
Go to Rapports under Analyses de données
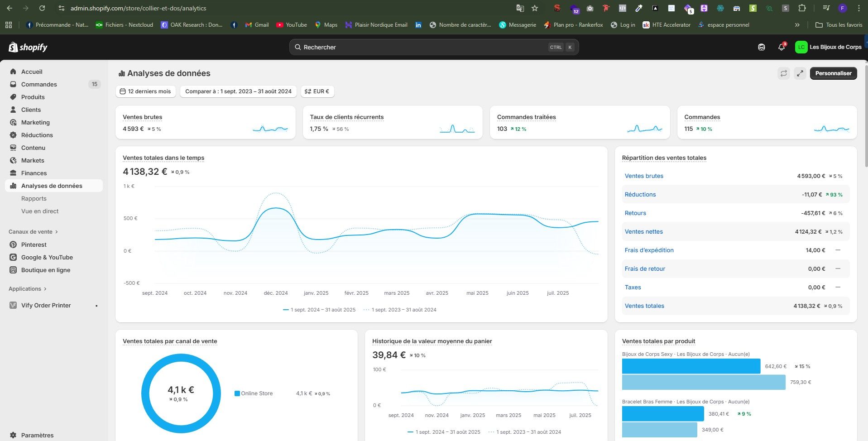(x=34, y=198)
